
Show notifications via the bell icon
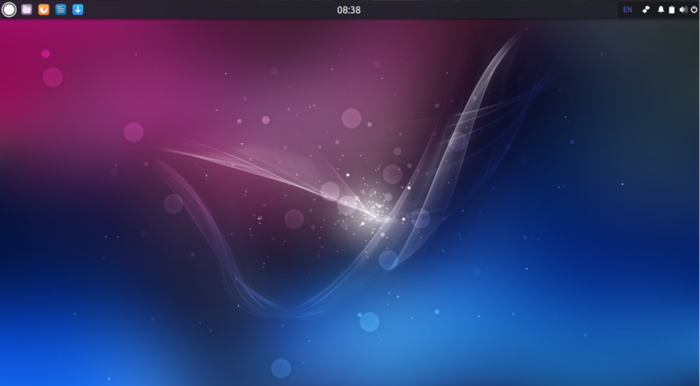661,10
